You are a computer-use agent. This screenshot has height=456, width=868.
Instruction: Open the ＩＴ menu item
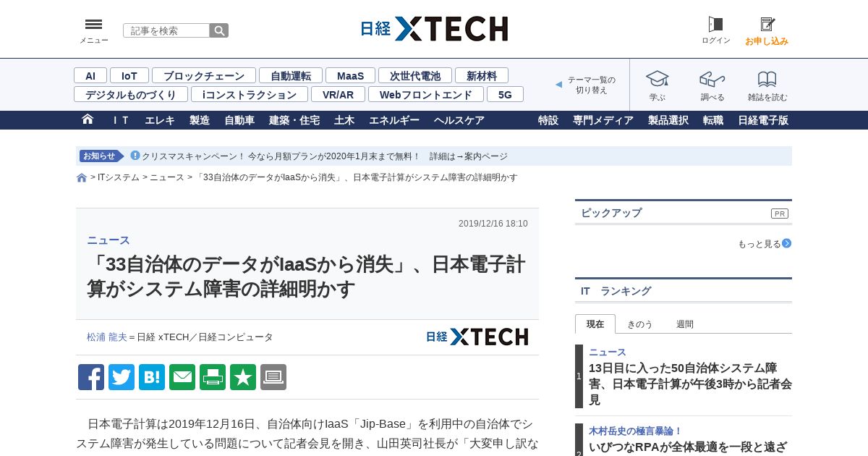[121, 120]
